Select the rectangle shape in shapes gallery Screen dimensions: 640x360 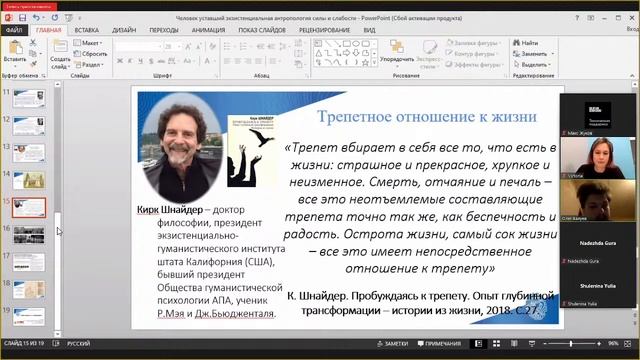pos(347,44)
